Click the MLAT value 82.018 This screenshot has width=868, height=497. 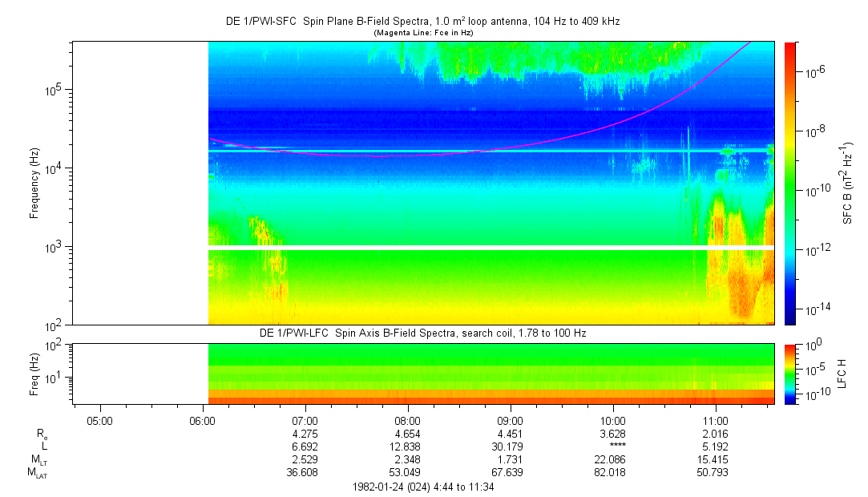(613, 472)
